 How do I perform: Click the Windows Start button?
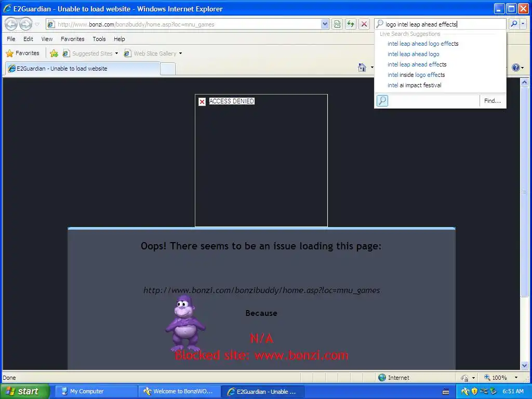24,391
